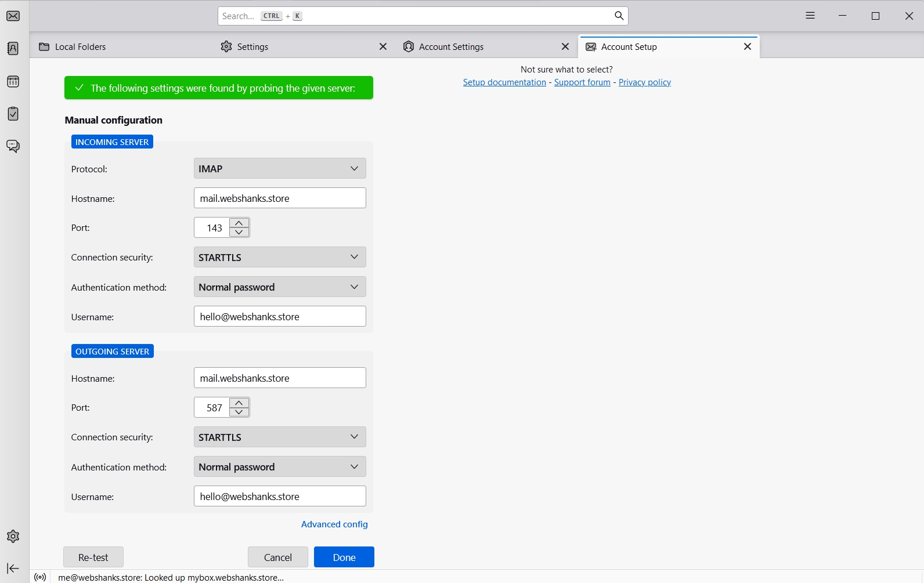The height and width of the screenshot is (583, 924).
Task: Open incoming Connection security dropdown
Action: (x=279, y=258)
